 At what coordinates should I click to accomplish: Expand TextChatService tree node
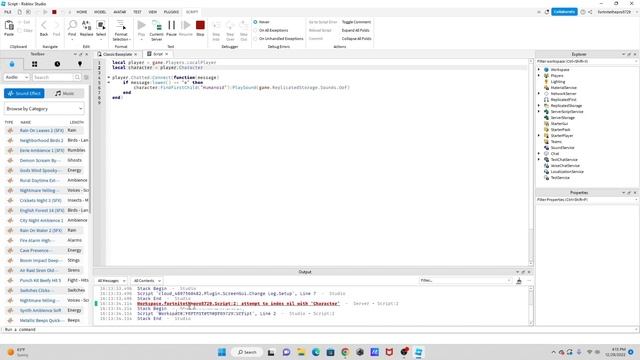539,160
